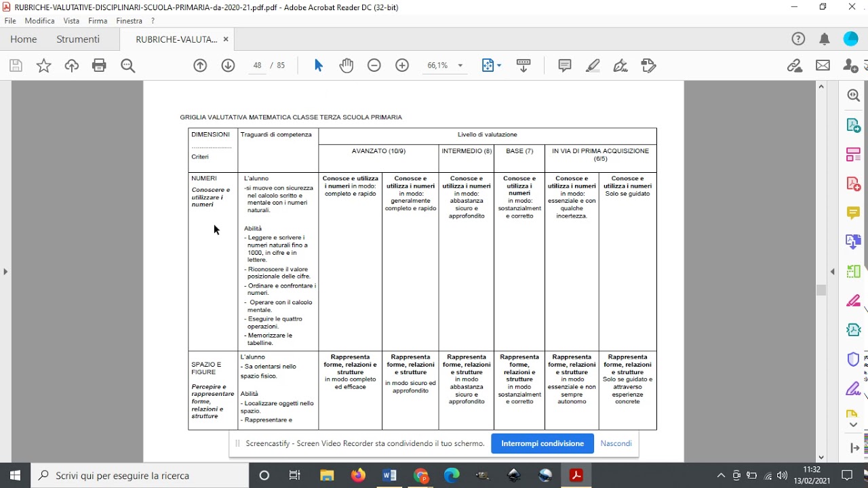Activate the hand pan tool

[x=347, y=66]
